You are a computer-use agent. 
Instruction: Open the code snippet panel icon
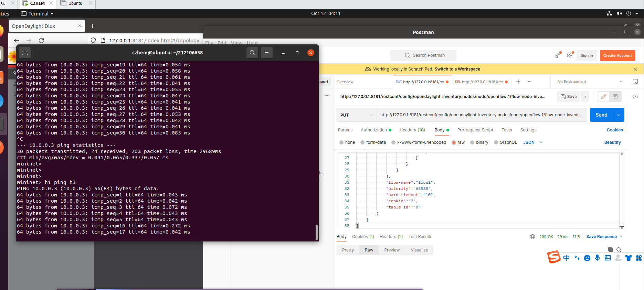point(635,97)
